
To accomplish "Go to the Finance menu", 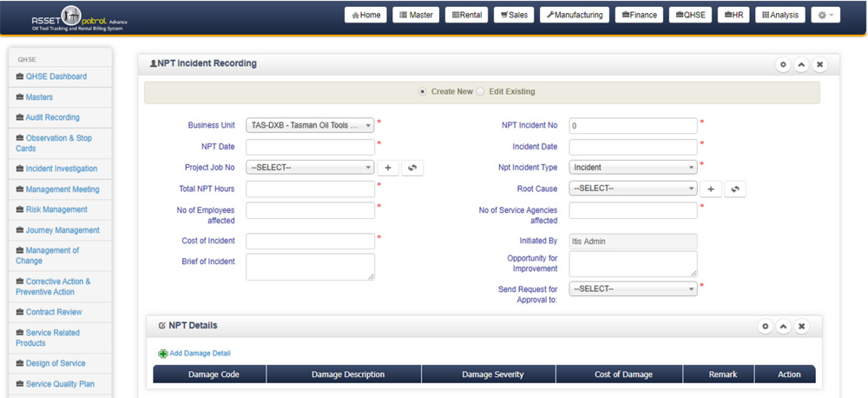I will pyautogui.click(x=638, y=15).
